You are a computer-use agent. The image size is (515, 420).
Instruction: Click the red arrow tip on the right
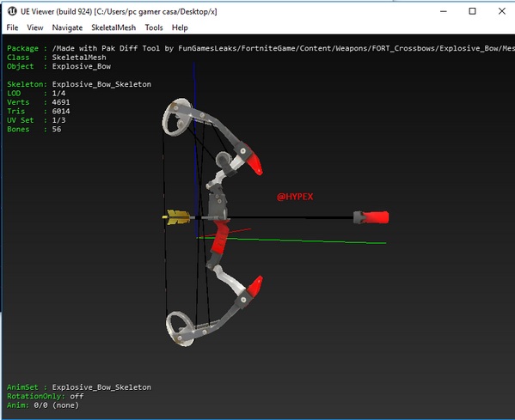[x=371, y=217]
